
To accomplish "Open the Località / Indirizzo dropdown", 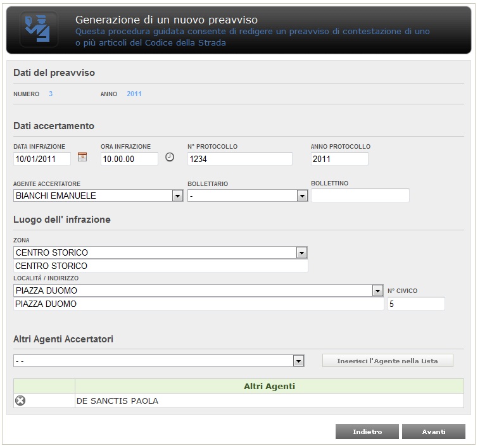I will [377, 290].
